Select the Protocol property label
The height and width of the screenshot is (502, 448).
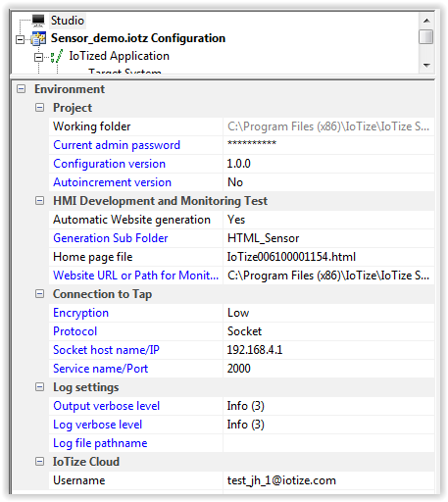[75, 331]
